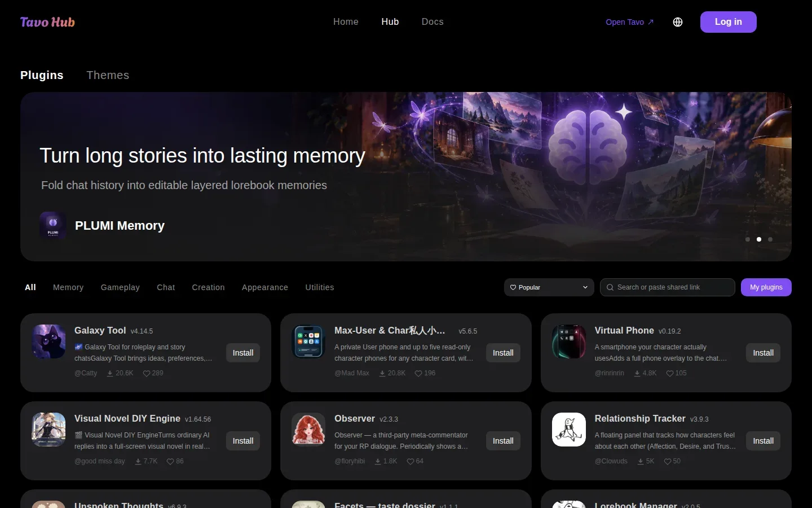Switch to the Themes tab
The width and height of the screenshot is (812, 508).
(x=108, y=75)
